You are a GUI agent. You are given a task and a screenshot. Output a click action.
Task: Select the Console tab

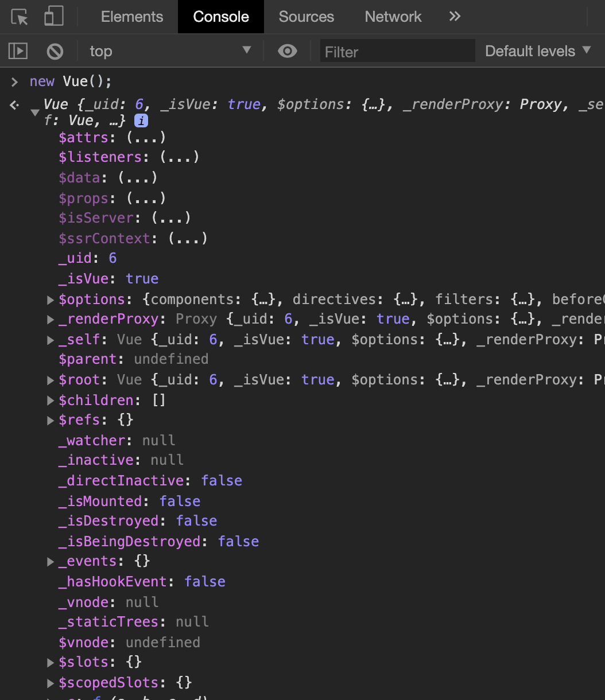(x=221, y=17)
